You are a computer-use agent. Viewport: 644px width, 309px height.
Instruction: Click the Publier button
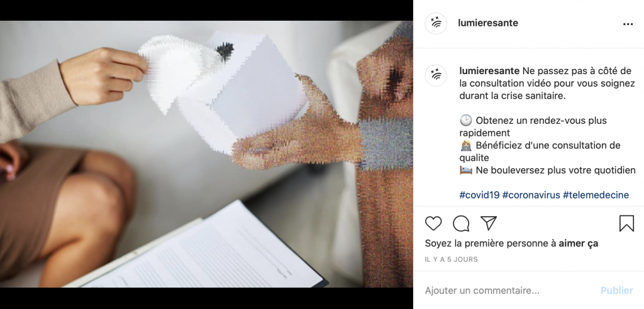[x=617, y=291]
